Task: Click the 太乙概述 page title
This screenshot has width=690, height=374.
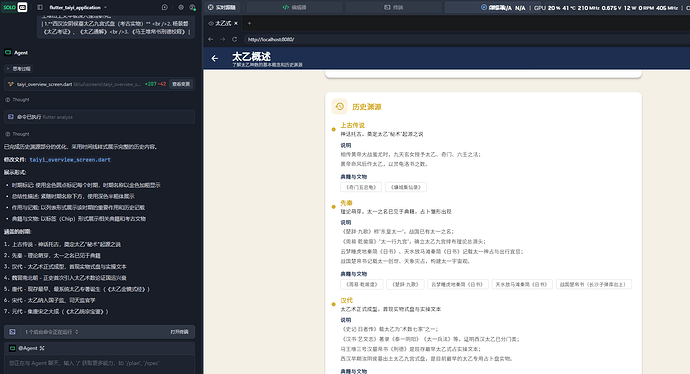Action: tap(251, 56)
